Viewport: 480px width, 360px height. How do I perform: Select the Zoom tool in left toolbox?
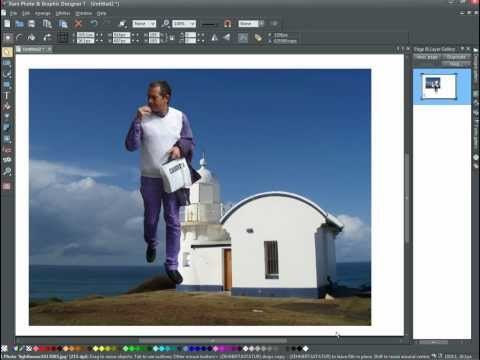[7, 172]
